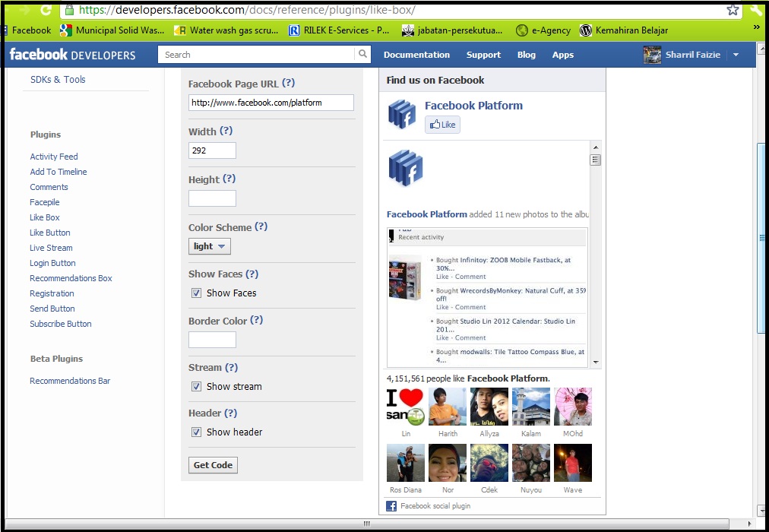Open RILEK E-Services bookmark

click(339, 30)
